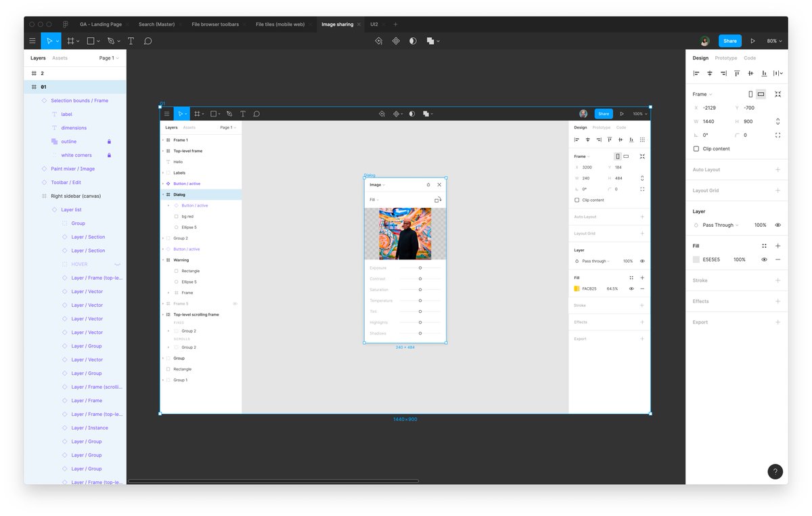Set landscape orientation in the right Frame section
Viewport: 812px width, 516px height.
click(761, 94)
